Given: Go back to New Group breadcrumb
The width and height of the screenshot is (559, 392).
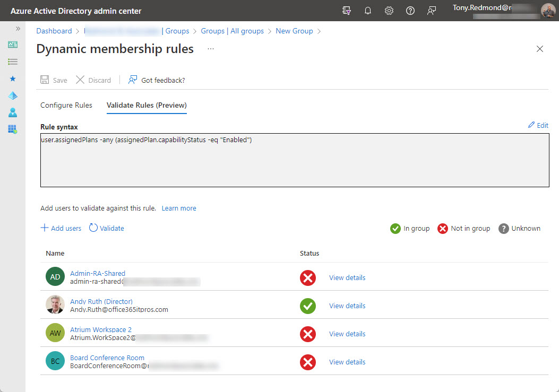Looking at the screenshot, I should click(x=294, y=31).
